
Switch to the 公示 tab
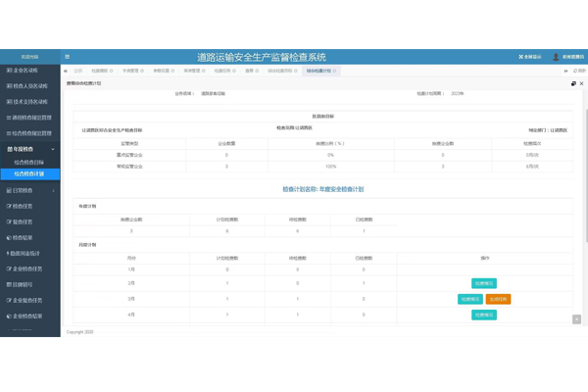pyautogui.click(x=77, y=71)
